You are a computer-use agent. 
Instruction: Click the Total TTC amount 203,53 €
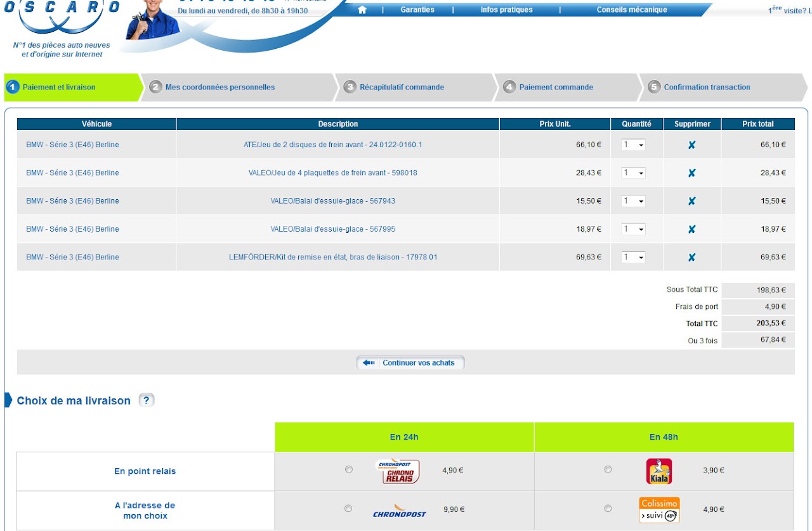pos(771,323)
